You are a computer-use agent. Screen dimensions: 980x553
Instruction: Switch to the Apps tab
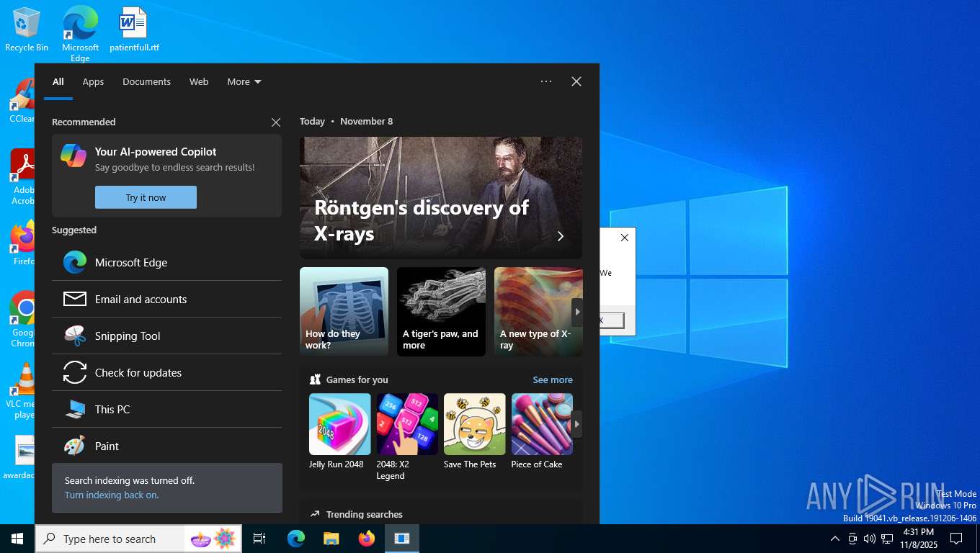click(93, 82)
